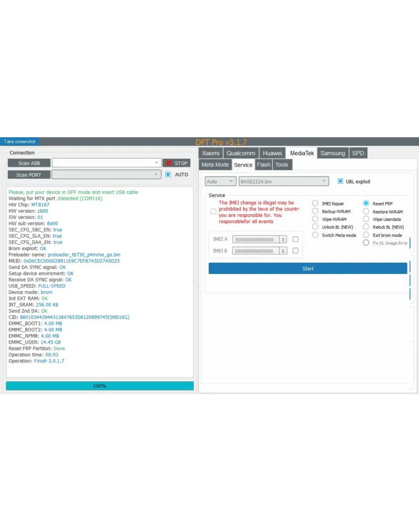Click the blue Start button
The height and width of the screenshot is (532, 419).
(308, 269)
